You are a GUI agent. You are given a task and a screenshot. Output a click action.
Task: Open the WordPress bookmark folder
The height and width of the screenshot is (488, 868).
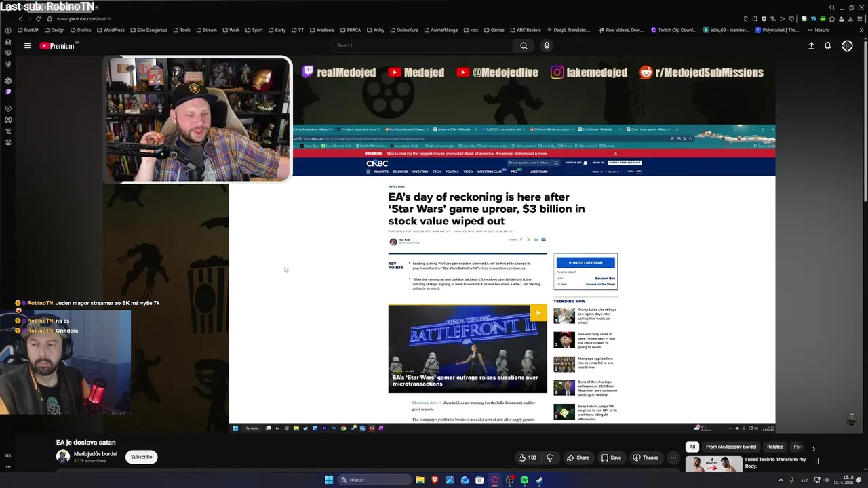pos(111,30)
